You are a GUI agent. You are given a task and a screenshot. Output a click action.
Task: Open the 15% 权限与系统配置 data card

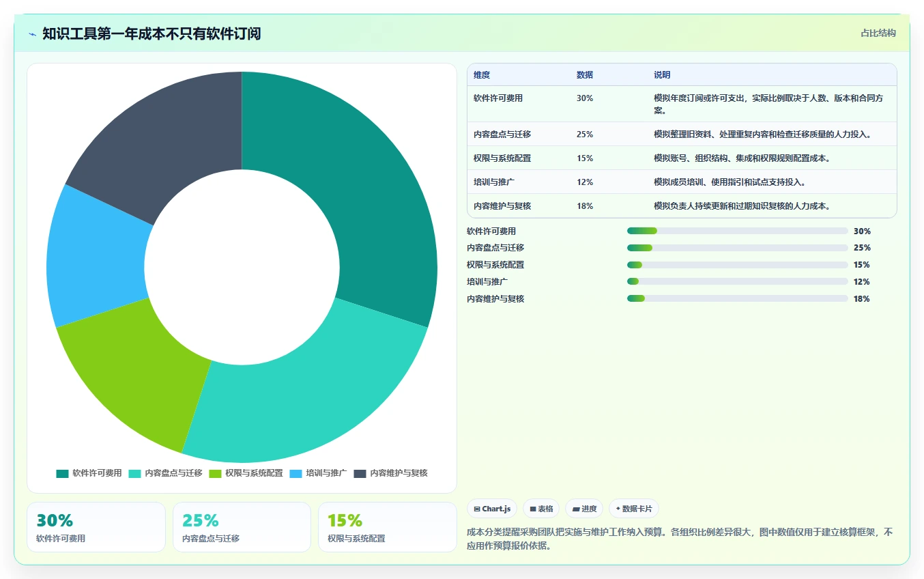[388, 527]
